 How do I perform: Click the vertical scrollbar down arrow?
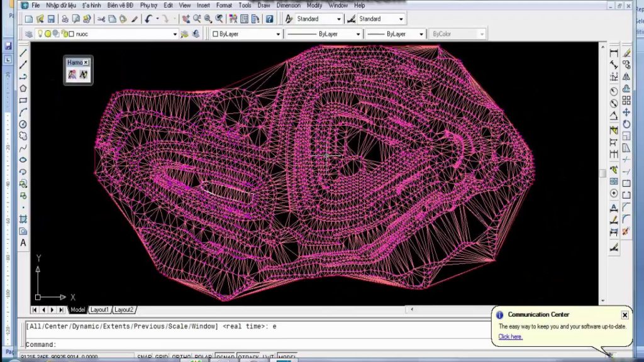point(603,301)
